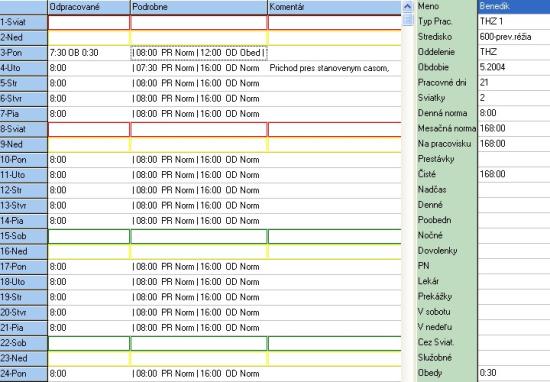
Task: Select the Nadčas value field
Action: pyautogui.click(x=514, y=189)
